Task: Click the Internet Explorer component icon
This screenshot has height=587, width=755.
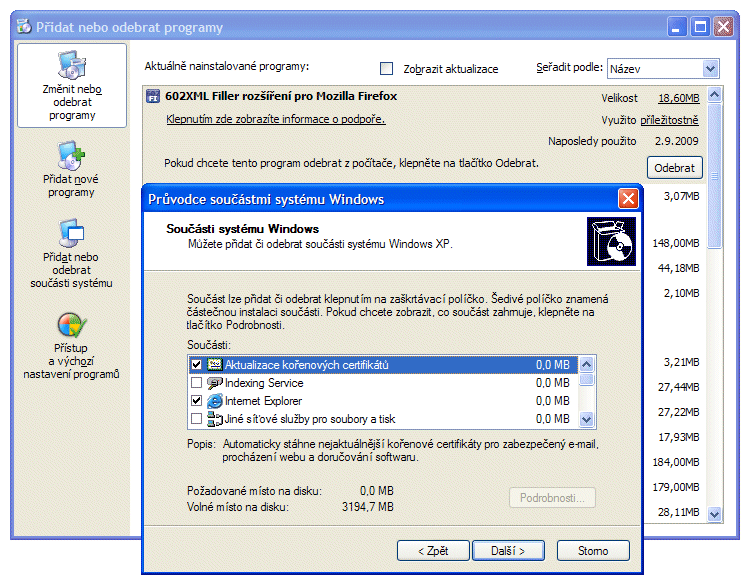Action: [214, 401]
